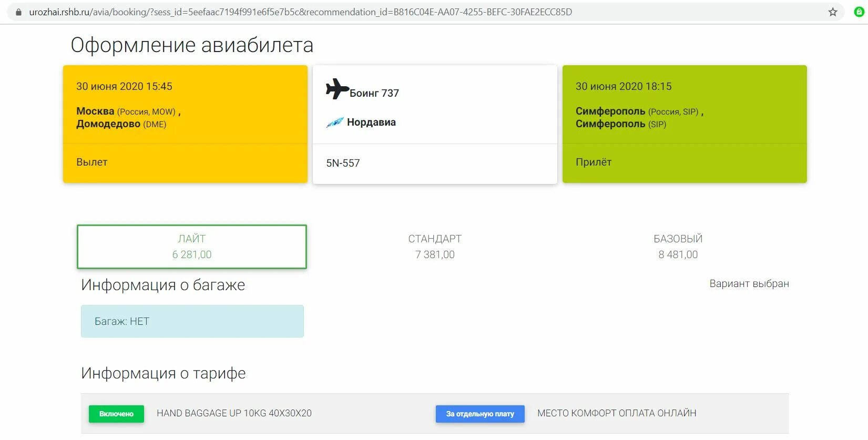This screenshot has height=440, width=868.
Task: Select the БАЗОВЫЙ 8 481,00 fare tab
Action: point(678,247)
